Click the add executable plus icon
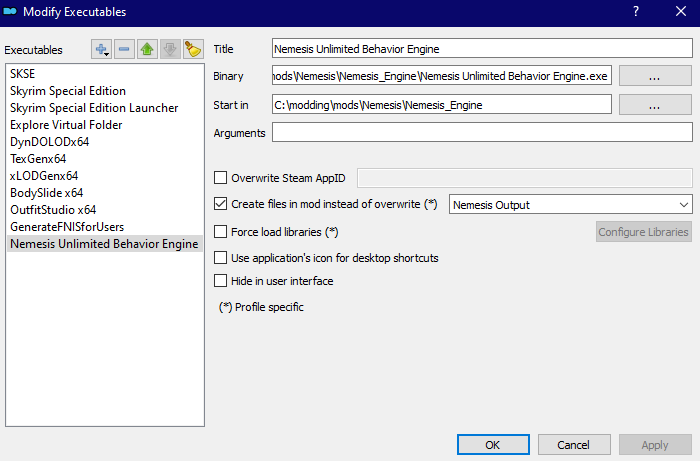This screenshot has height=461, width=700. click(101, 49)
